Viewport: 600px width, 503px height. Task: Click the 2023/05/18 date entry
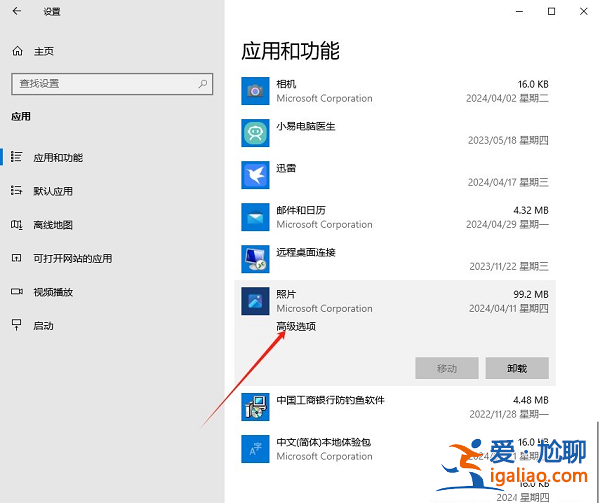[508, 140]
